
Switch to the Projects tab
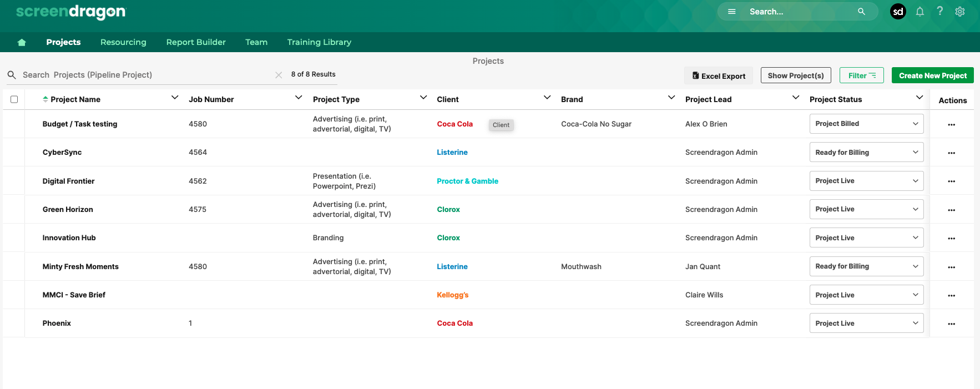tap(63, 42)
